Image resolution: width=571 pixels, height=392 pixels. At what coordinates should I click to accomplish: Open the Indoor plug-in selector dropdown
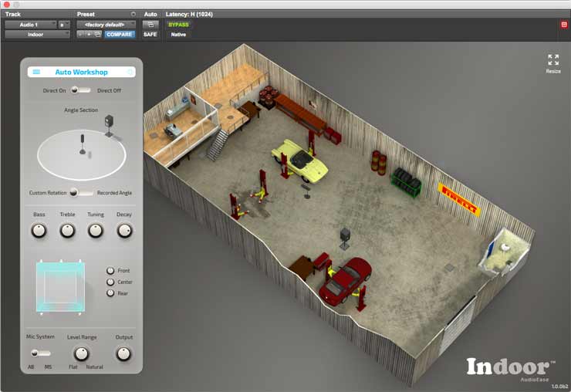coord(37,34)
